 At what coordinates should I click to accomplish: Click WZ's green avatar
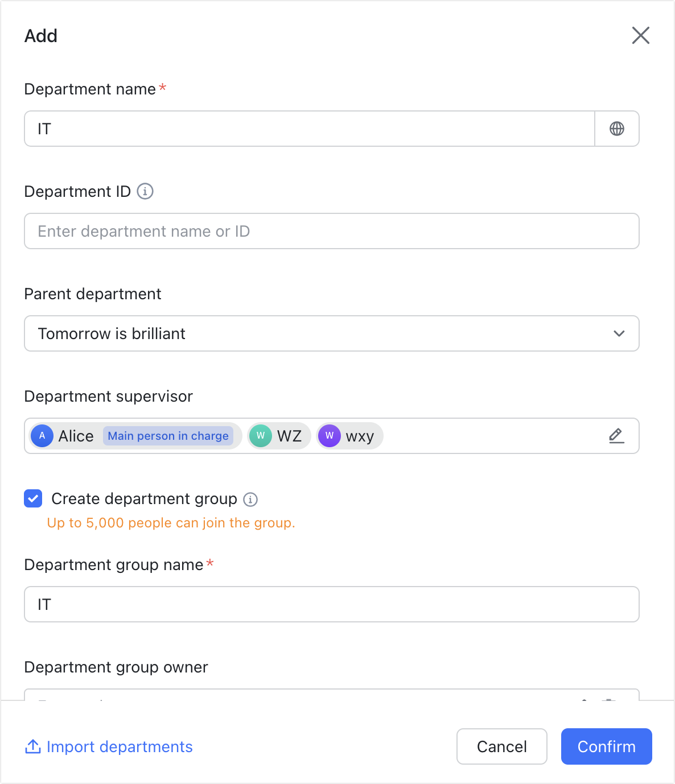coord(261,436)
